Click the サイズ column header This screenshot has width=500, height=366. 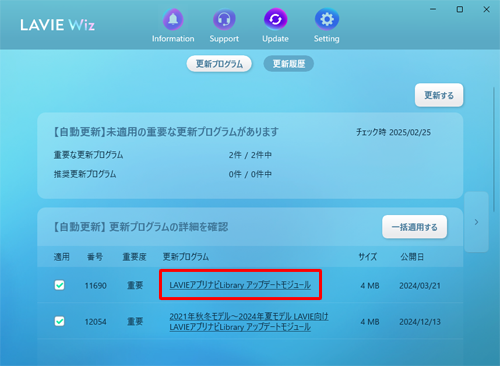[368, 257]
